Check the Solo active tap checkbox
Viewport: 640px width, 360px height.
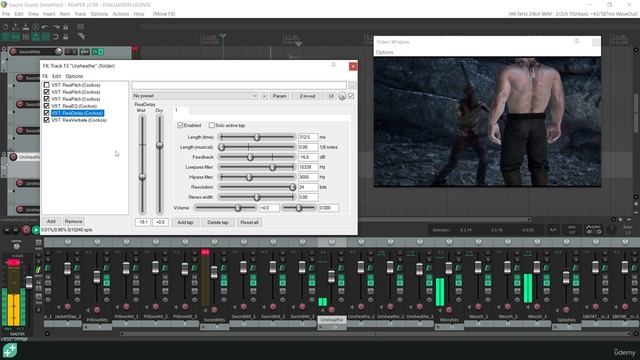point(211,125)
